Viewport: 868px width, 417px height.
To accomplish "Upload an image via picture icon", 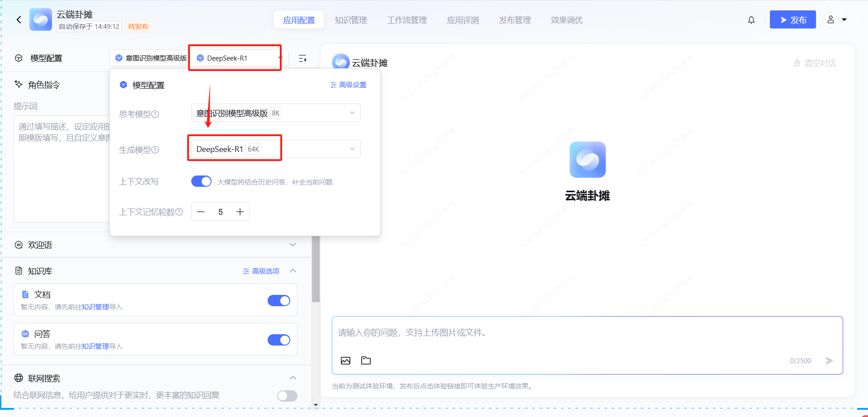I will coord(345,360).
